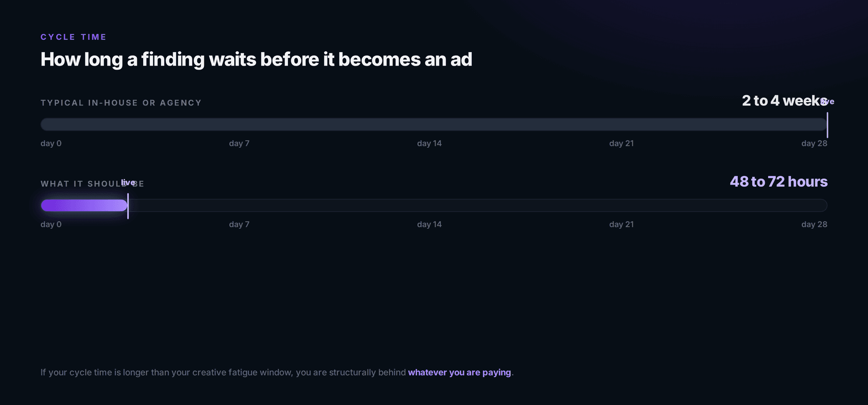Click 'day 7' under the top bar
This screenshot has height=405, width=868.
coord(239,143)
